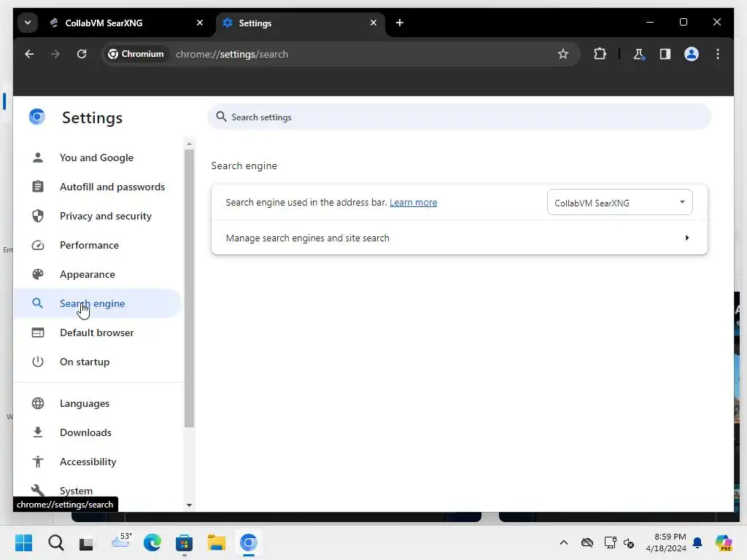The height and width of the screenshot is (560, 747).
Task: Click the shield icon for Privacy
Action: point(38,216)
